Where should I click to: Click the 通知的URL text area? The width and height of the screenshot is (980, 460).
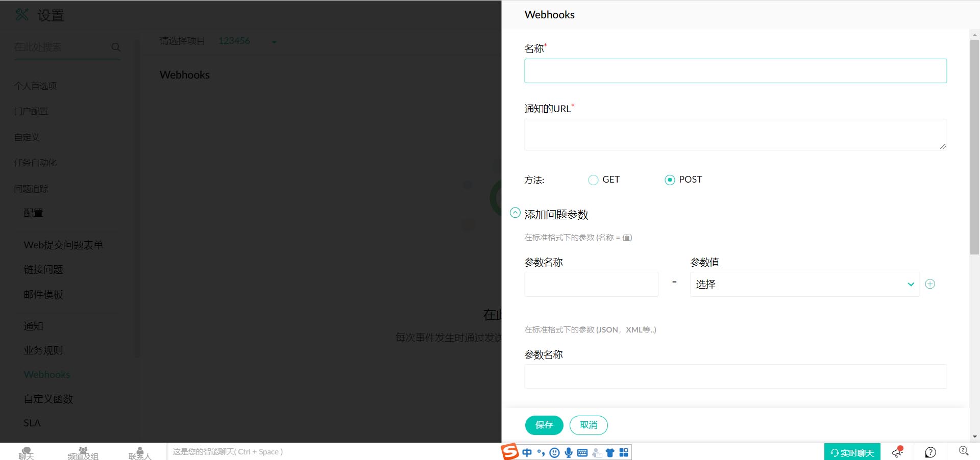(x=735, y=135)
